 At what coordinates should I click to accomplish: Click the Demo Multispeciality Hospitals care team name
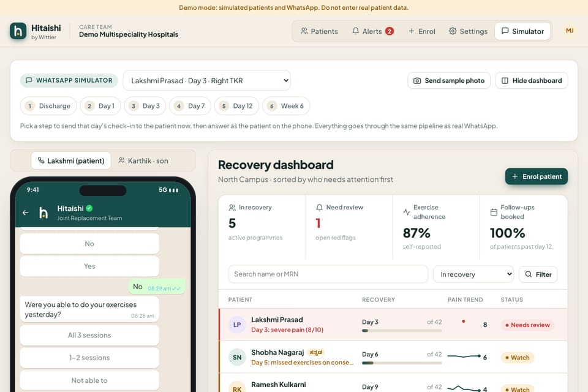click(x=129, y=34)
